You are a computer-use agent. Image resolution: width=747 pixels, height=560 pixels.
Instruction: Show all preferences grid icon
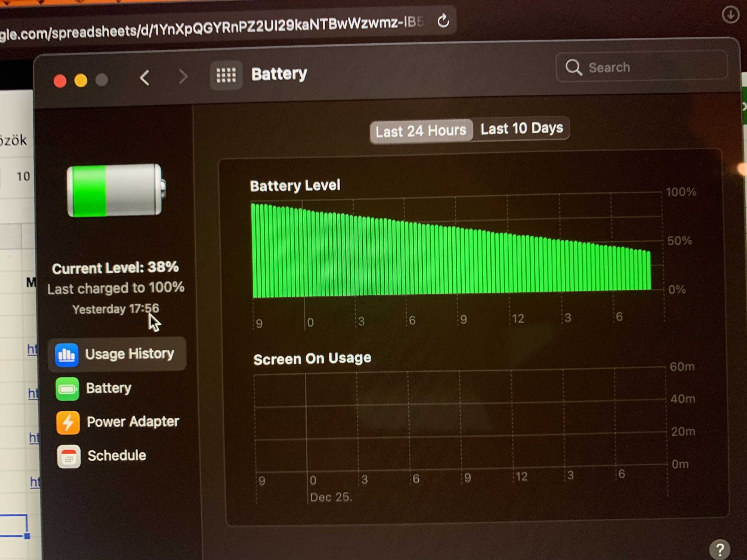[x=226, y=75]
